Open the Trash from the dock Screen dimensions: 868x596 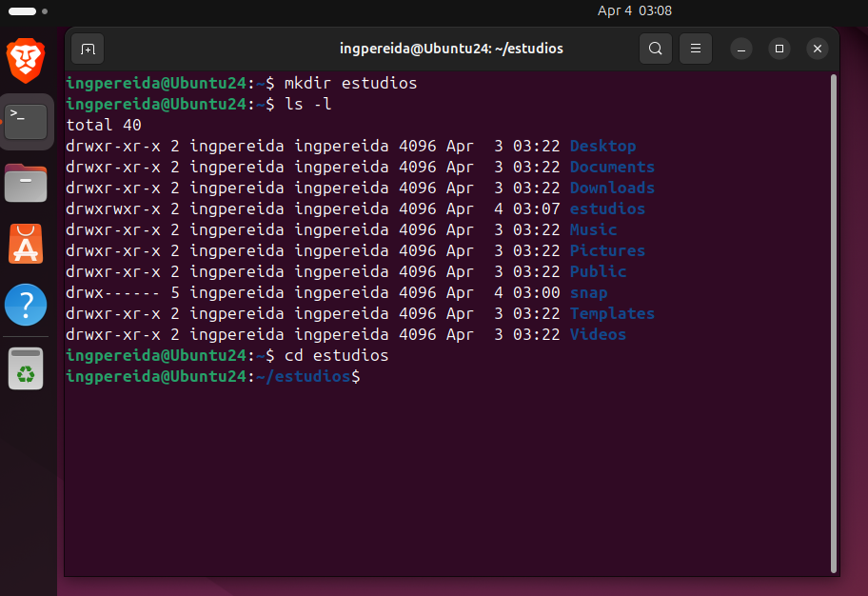point(26,368)
